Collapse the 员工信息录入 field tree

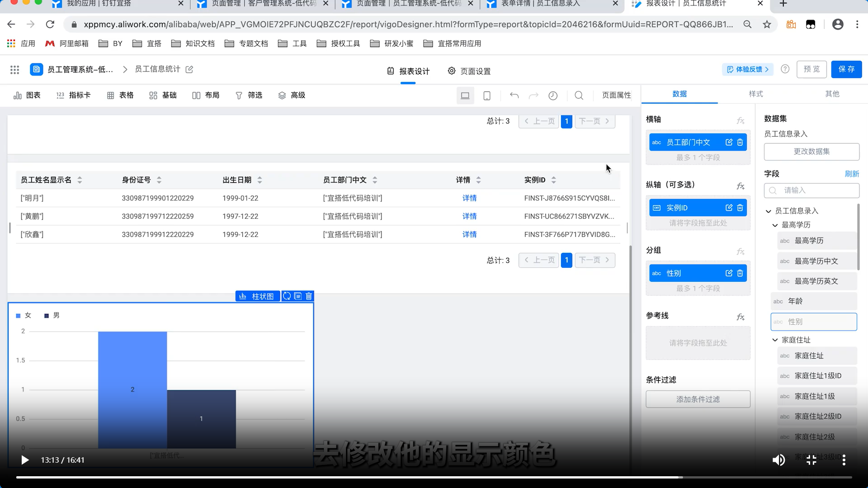[x=768, y=211]
